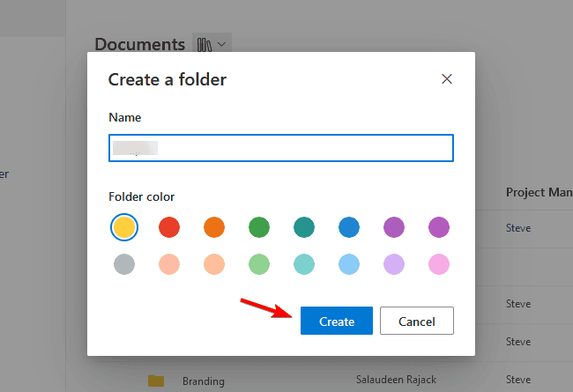The image size is (573, 392).
Task: Click the folder Name text field
Action: [x=280, y=148]
